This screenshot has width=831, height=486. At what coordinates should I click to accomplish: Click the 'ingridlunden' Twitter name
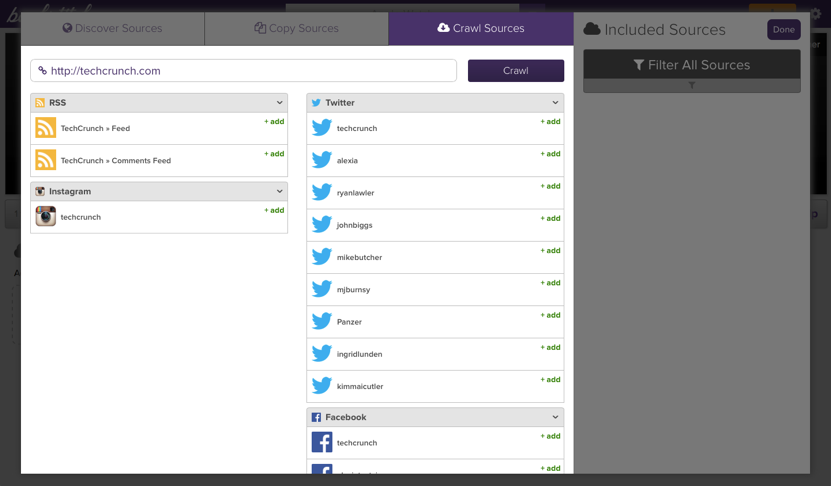point(359,354)
